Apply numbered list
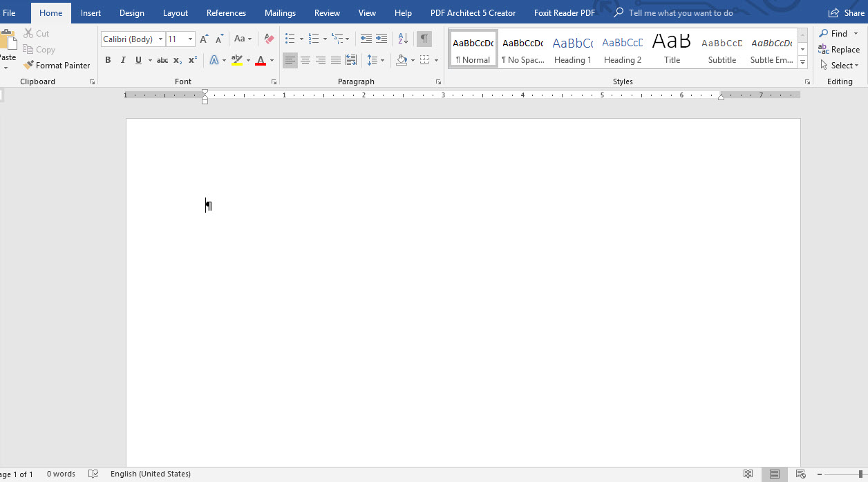 [x=313, y=39]
